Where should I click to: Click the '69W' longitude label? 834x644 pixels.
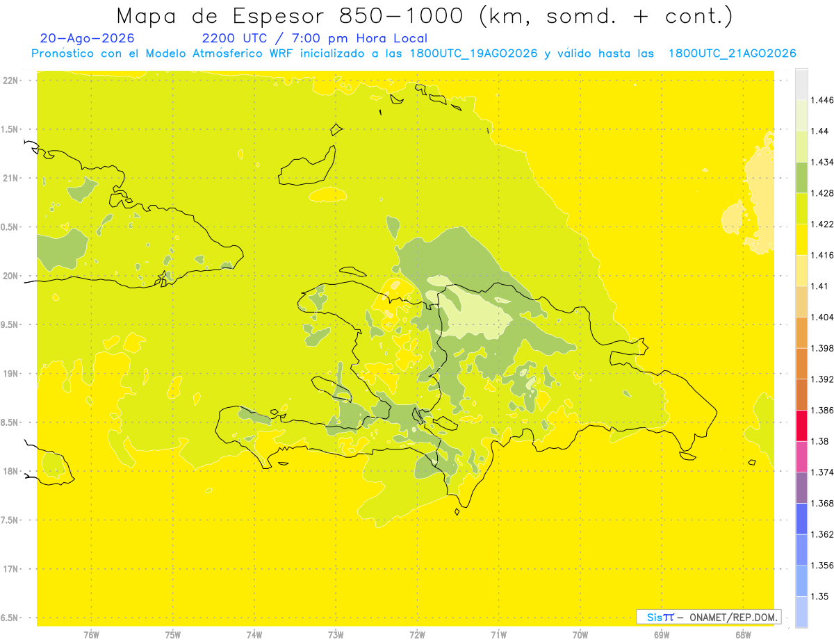click(662, 635)
